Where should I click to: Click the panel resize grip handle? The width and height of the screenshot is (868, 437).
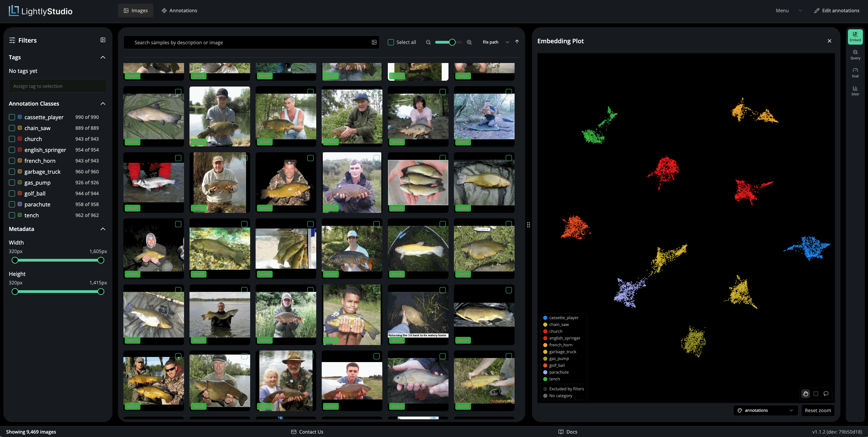[x=529, y=225]
